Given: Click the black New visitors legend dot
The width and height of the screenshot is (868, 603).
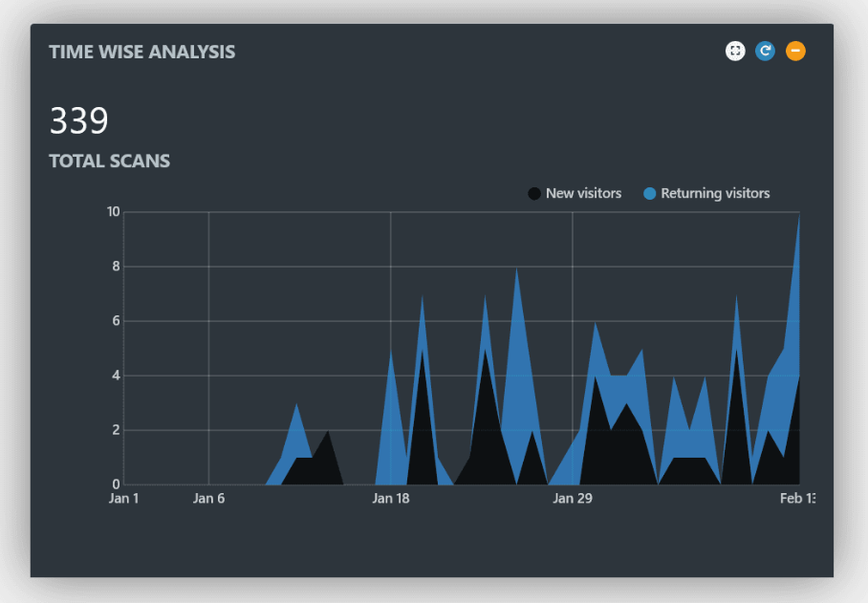Looking at the screenshot, I should [534, 194].
